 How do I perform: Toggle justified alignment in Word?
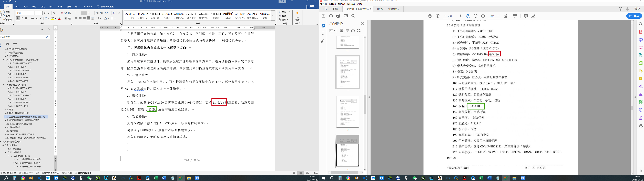tap(88, 18)
